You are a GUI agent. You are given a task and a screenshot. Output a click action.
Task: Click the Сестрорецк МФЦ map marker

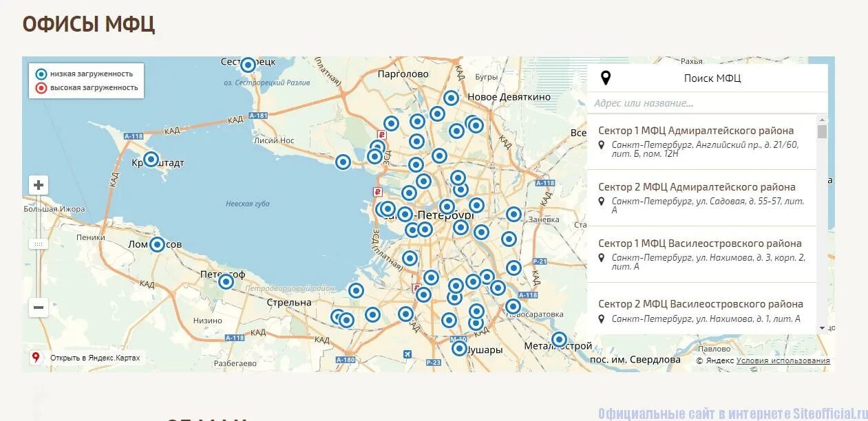click(x=248, y=65)
